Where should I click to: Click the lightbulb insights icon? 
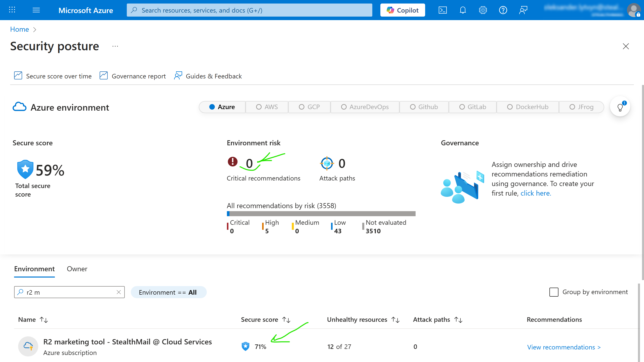click(620, 107)
